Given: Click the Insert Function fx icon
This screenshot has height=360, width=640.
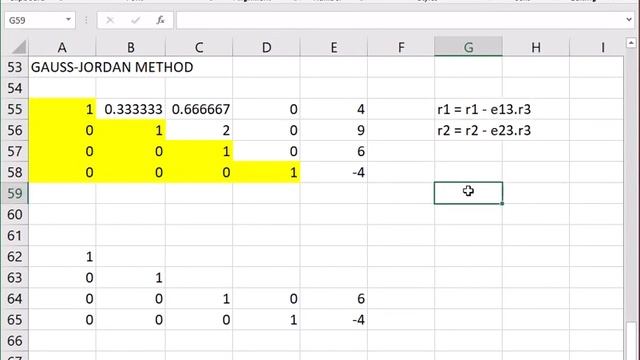Looking at the screenshot, I should point(160,20).
